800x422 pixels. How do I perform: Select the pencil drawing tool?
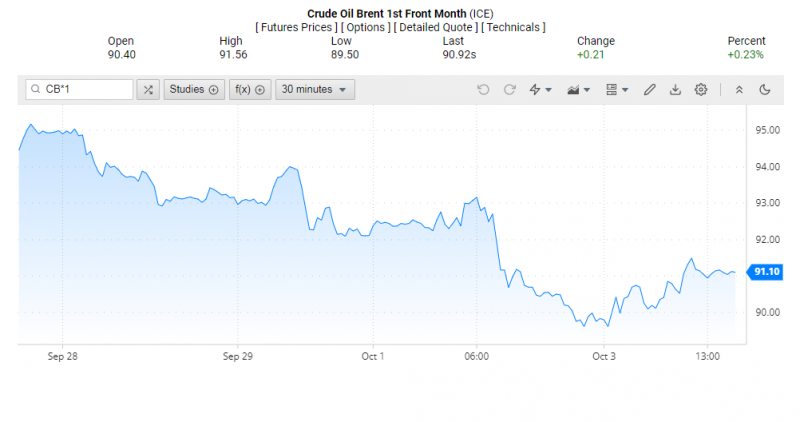[x=649, y=90]
